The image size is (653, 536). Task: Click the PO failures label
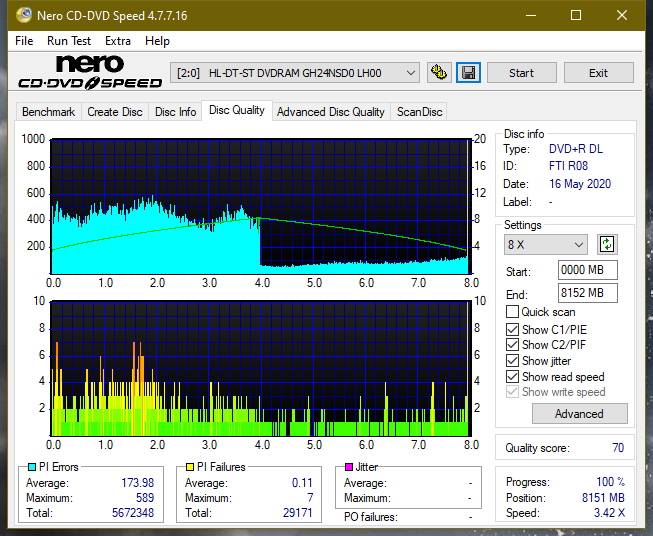coord(371,517)
